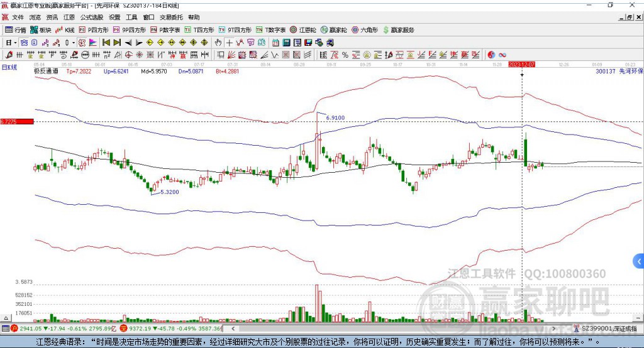The image size is (644, 348).
Task: Open the T数字表 tool
Action: 270,30
